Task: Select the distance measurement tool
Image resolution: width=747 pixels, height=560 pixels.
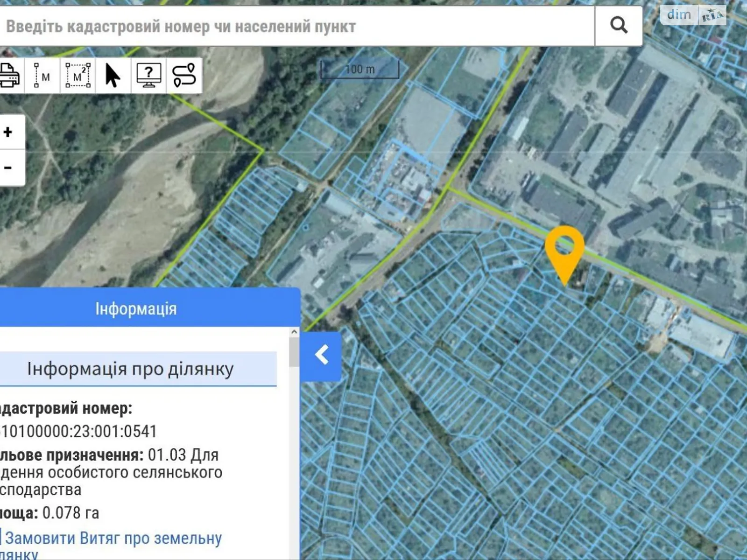Action: click(42, 76)
